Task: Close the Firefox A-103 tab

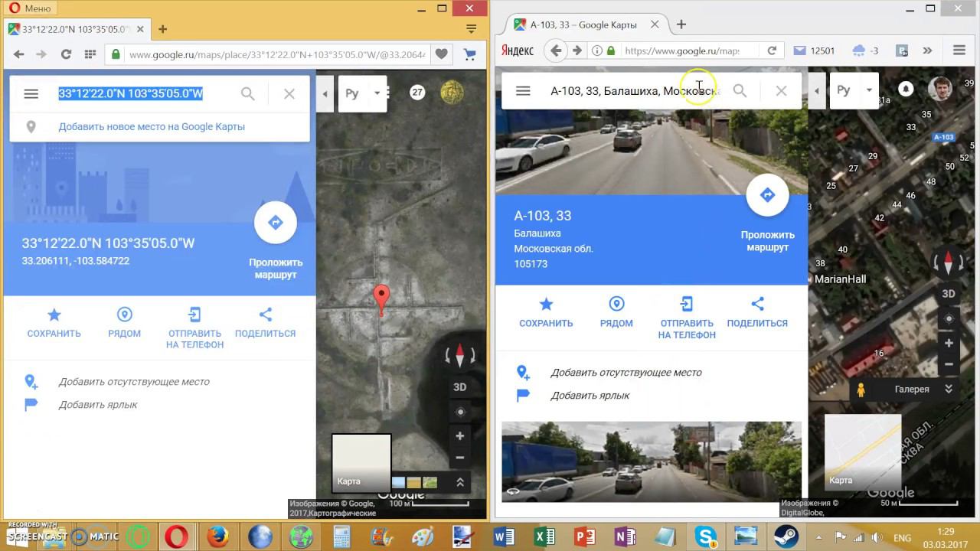Action: pyautogui.click(x=655, y=24)
